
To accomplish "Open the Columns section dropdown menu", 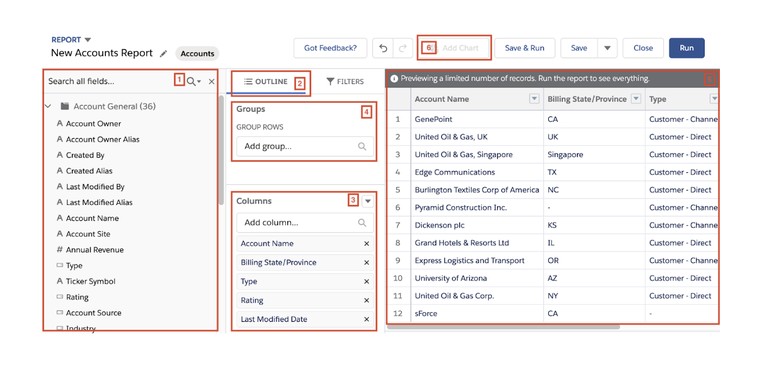I will pyautogui.click(x=367, y=201).
